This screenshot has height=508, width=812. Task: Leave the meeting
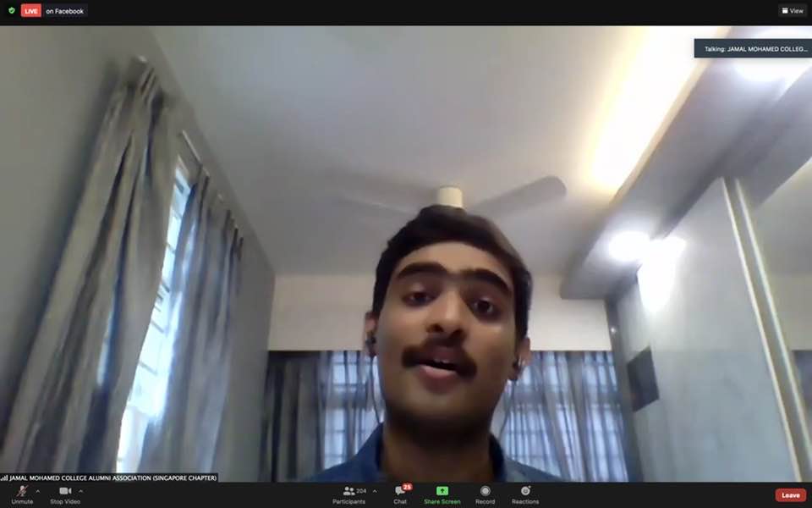tap(790, 495)
